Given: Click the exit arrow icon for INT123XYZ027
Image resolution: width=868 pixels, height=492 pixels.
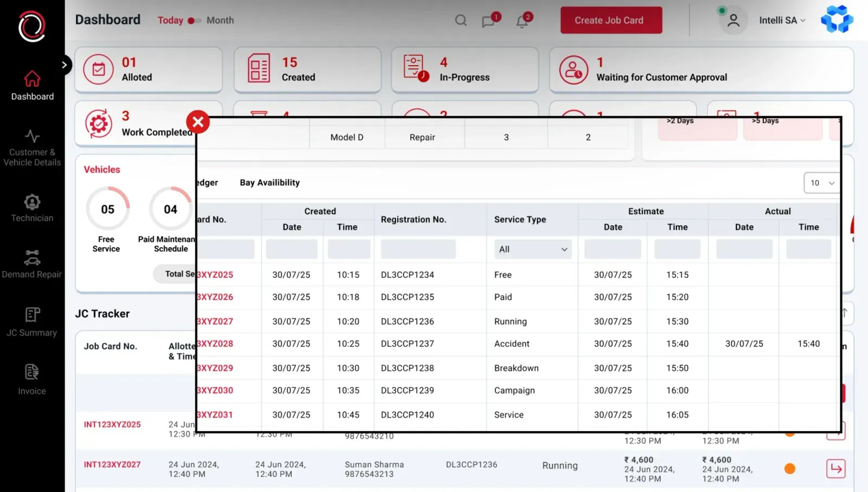Looking at the screenshot, I should 836,469.
